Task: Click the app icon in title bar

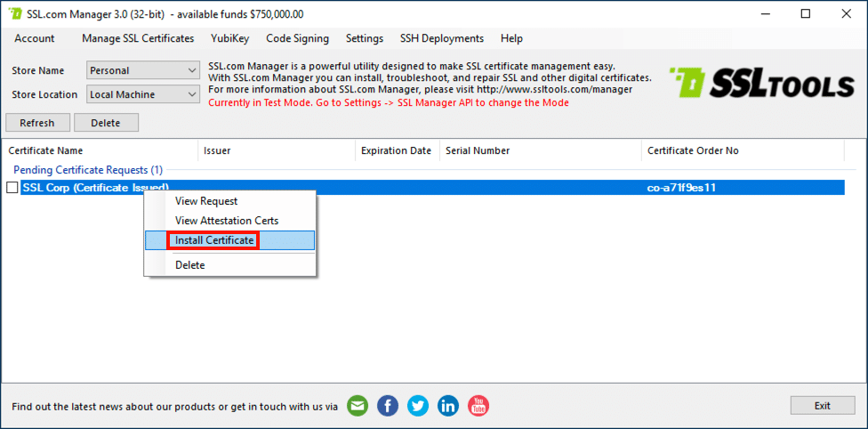Action: click(15, 14)
